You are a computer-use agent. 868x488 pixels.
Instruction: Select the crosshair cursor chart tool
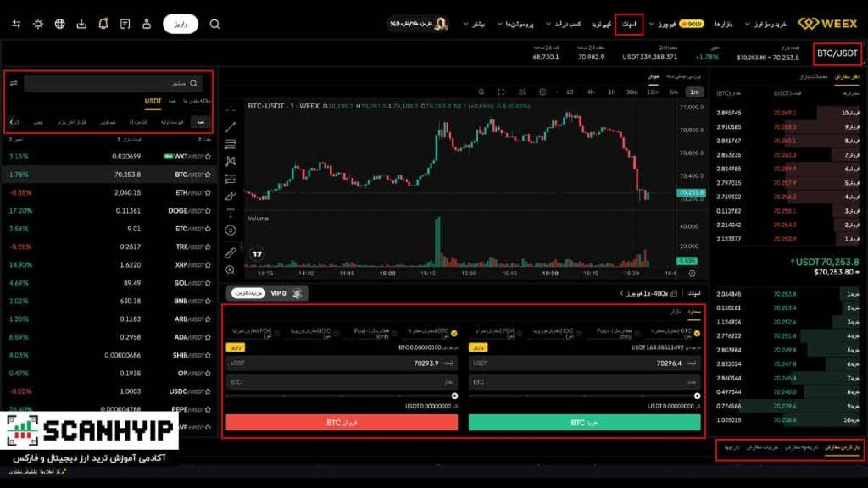231,109
